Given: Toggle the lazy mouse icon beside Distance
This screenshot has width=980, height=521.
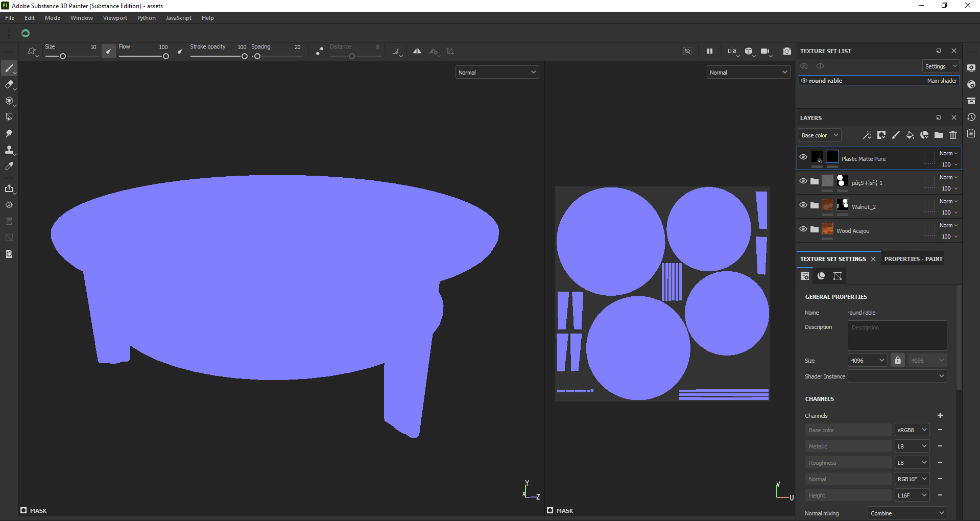Looking at the screenshot, I should (x=320, y=51).
